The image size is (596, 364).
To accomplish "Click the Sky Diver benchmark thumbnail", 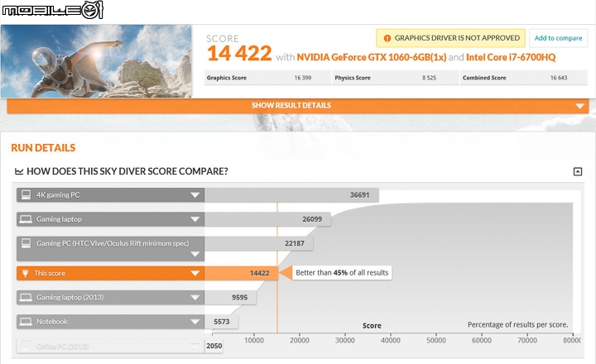I will click(96, 61).
